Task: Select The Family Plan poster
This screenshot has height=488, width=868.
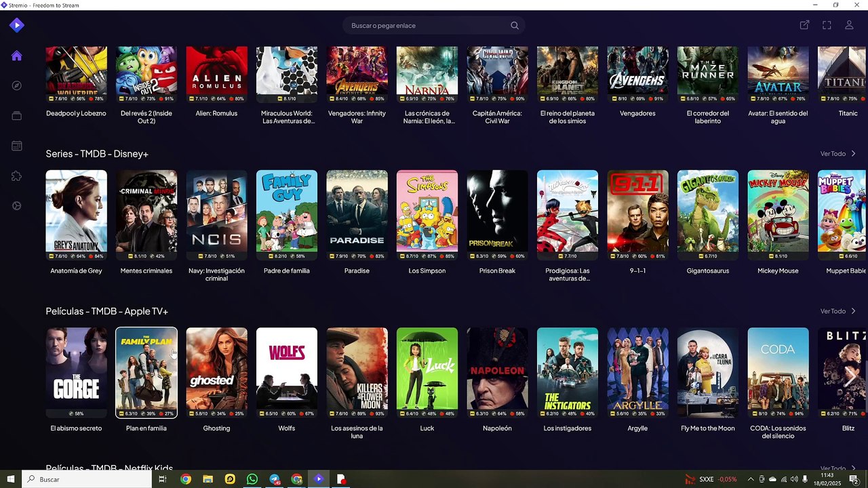Action: point(146,373)
